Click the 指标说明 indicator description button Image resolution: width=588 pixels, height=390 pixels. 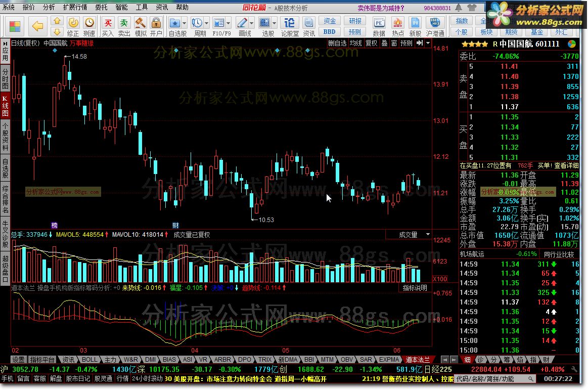click(415, 288)
